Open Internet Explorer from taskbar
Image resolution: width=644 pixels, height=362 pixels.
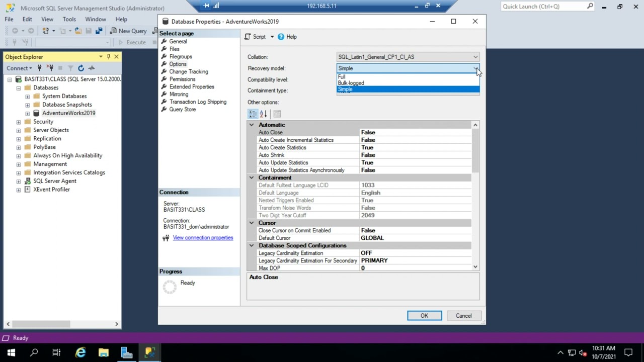click(80, 352)
